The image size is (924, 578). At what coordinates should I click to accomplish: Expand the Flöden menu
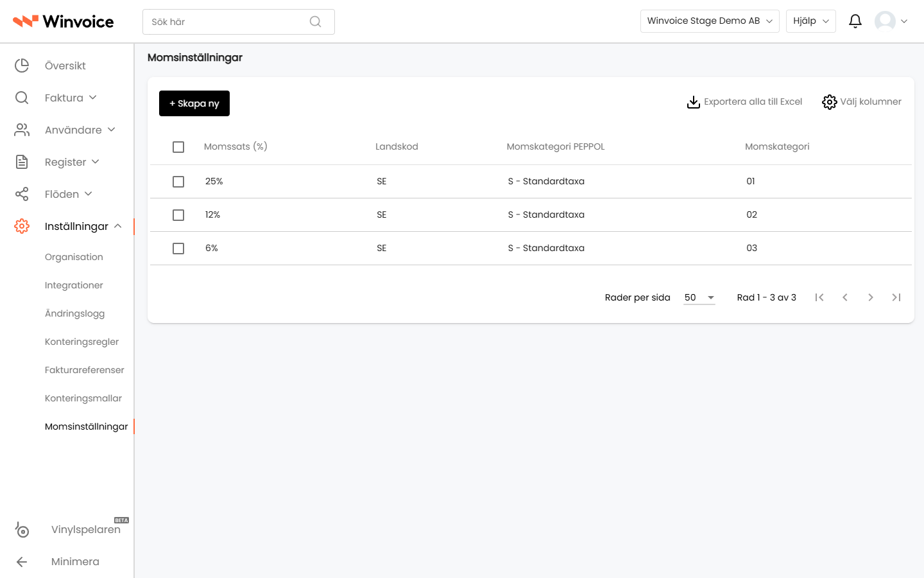[x=69, y=194]
